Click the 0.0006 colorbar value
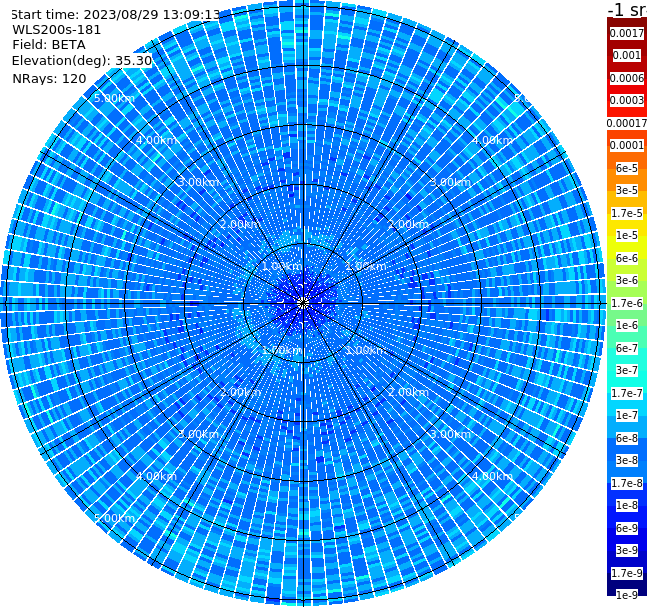The height and width of the screenshot is (607, 647). point(626,78)
